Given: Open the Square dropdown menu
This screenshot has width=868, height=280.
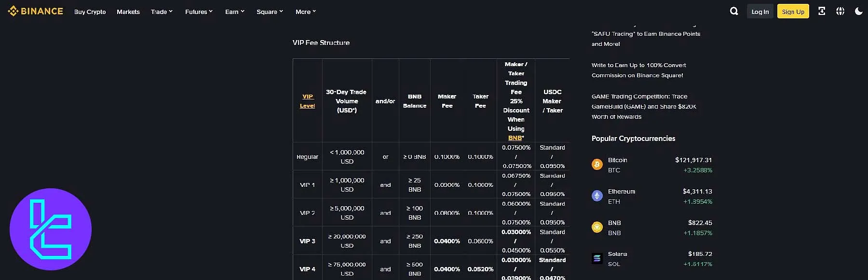Looking at the screenshot, I should [x=270, y=12].
